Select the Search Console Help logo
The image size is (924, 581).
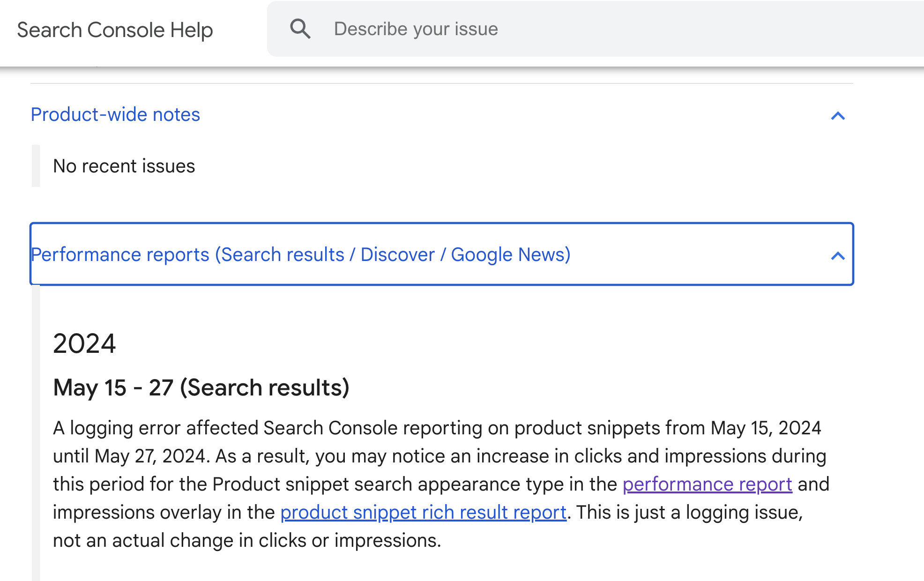pos(114,30)
